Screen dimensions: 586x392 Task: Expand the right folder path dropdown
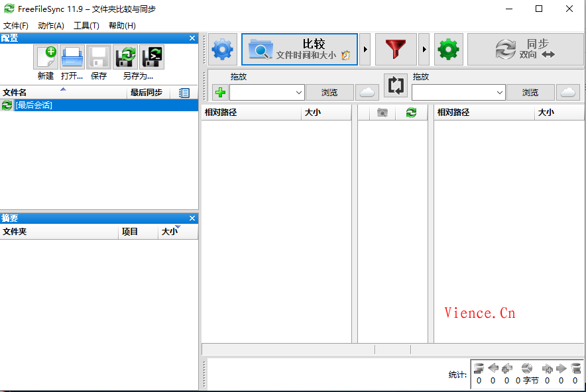(x=498, y=93)
